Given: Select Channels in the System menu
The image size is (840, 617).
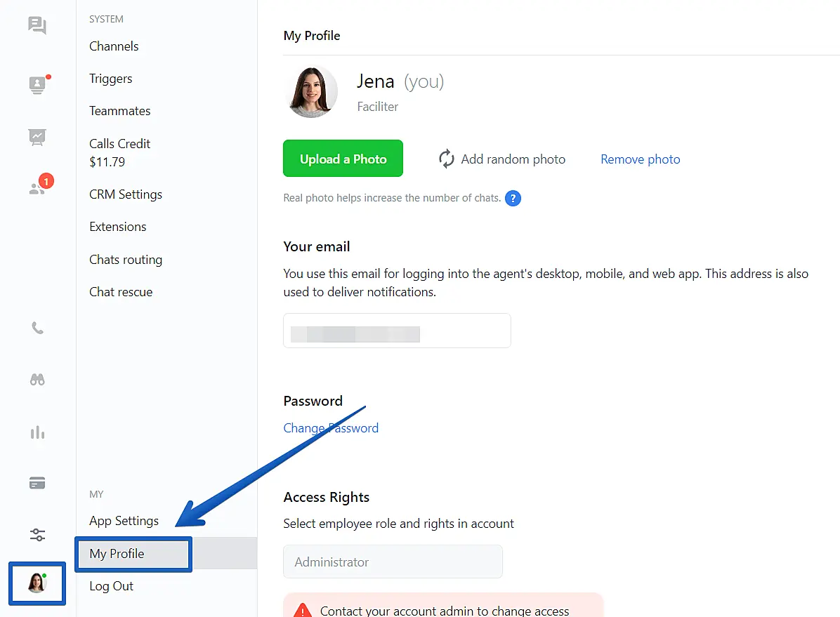Looking at the screenshot, I should point(114,46).
